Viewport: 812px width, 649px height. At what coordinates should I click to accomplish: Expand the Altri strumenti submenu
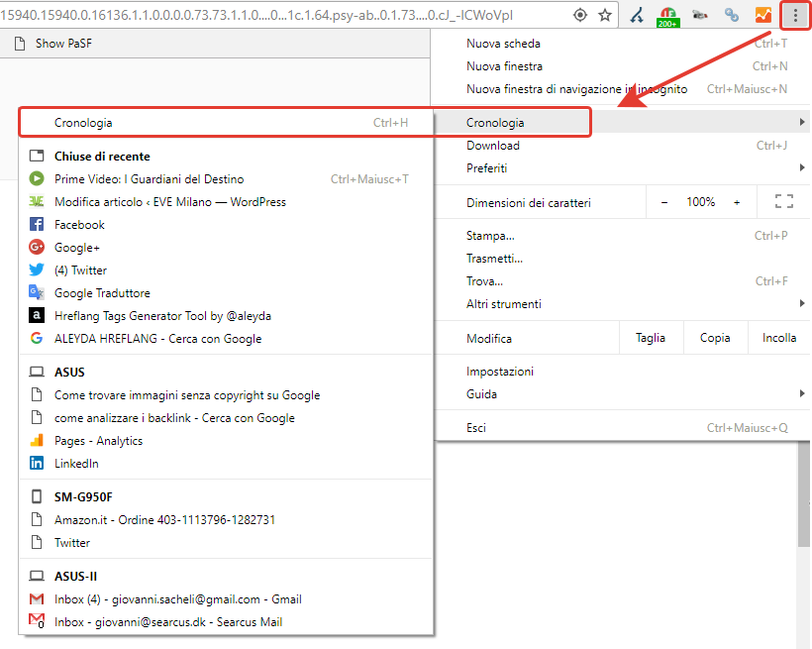pyautogui.click(x=802, y=303)
